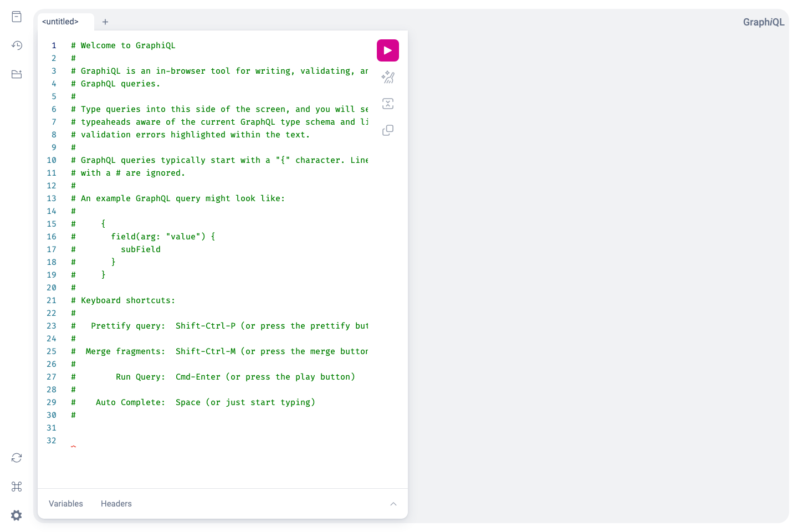Open the Documentation Explorer from the sidebar

[x=16, y=17]
